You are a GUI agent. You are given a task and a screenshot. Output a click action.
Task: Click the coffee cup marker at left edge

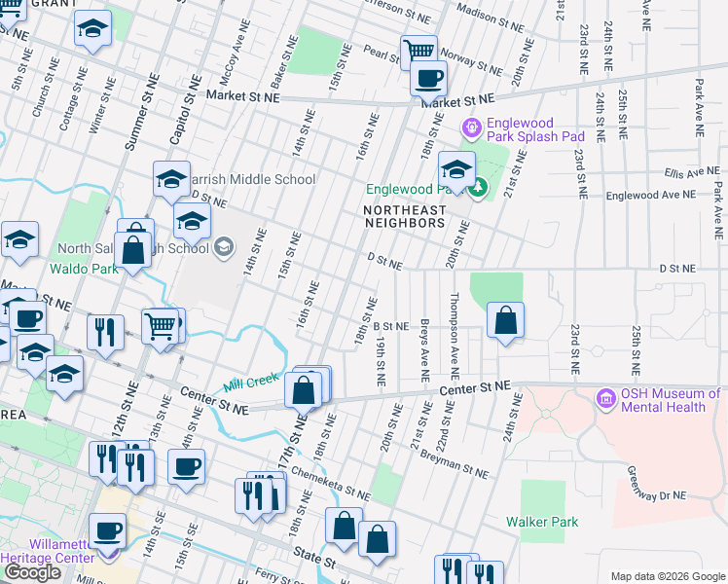click(x=28, y=320)
